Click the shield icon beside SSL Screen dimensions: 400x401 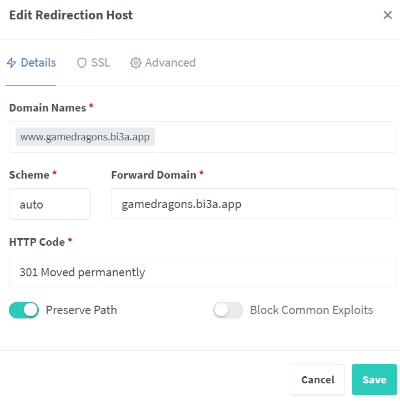click(x=82, y=63)
